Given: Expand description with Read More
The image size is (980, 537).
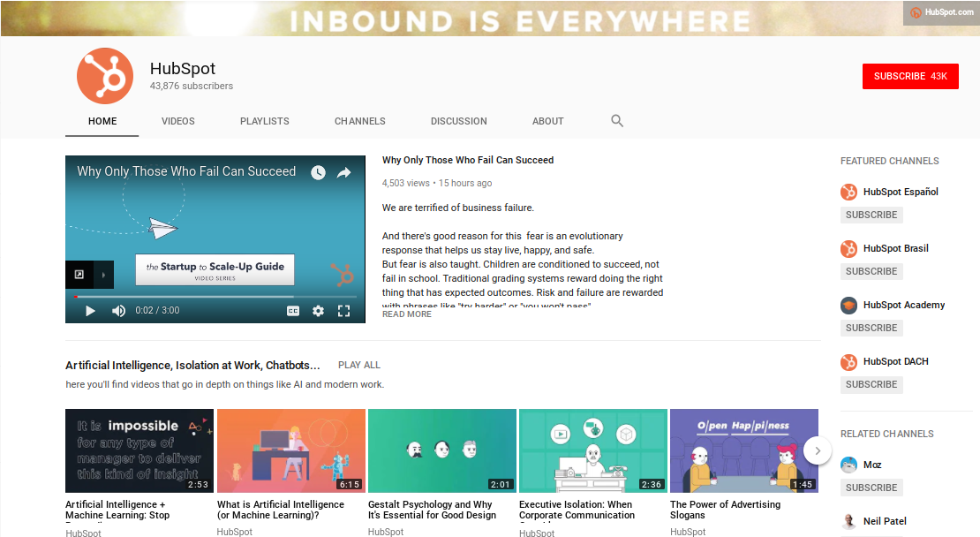Looking at the screenshot, I should (x=407, y=314).
